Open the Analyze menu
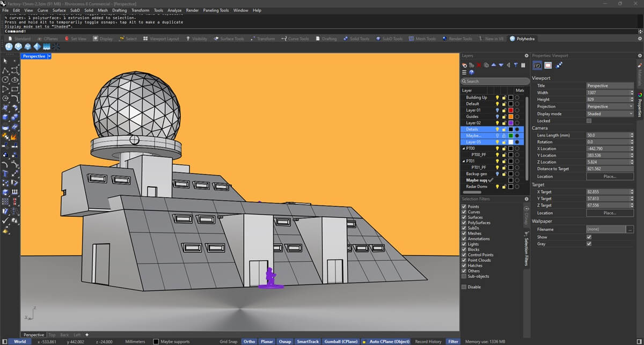 click(174, 10)
